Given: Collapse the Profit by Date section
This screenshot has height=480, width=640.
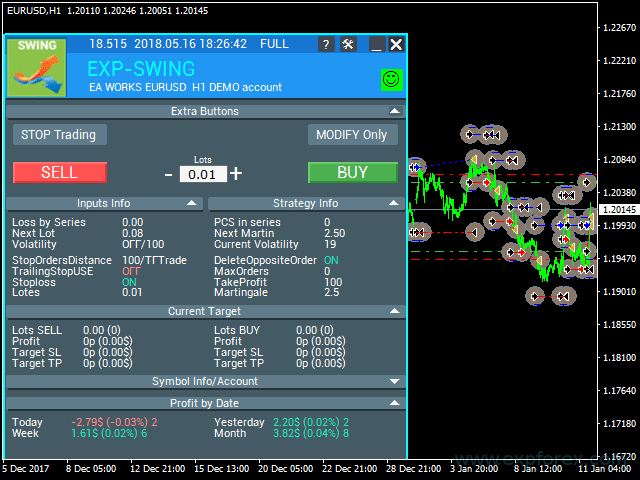Looking at the screenshot, I should tap(394, 403).
